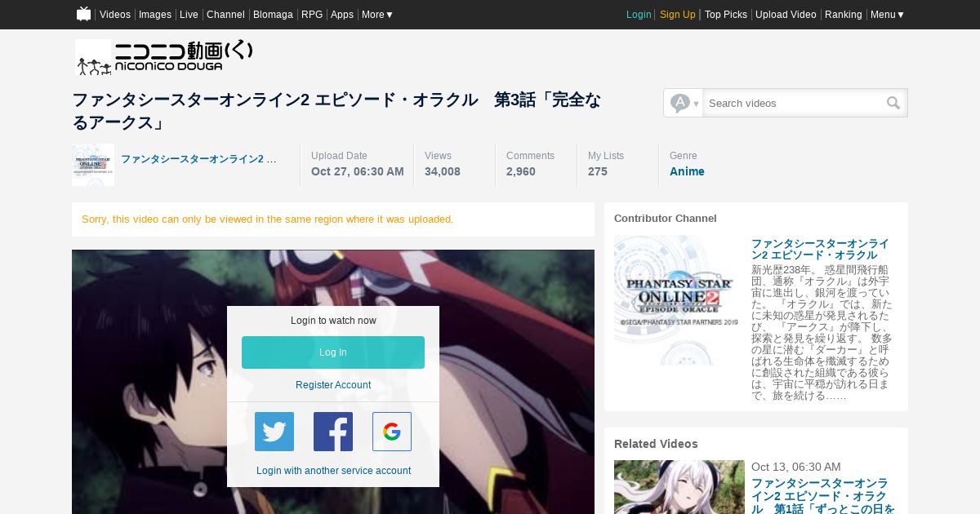Screen dimensions: 980x514
Task: Log in with Twitter icon
Action: [x=274, y=432]
